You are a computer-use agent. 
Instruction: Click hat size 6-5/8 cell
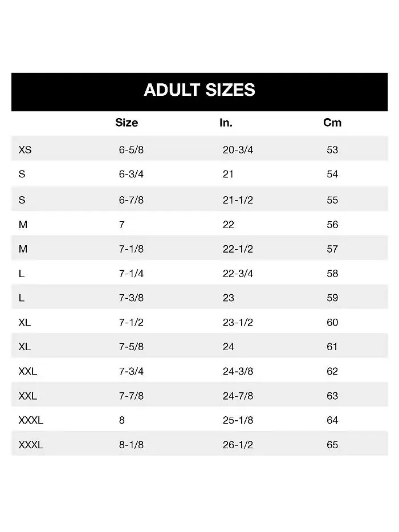131,149
